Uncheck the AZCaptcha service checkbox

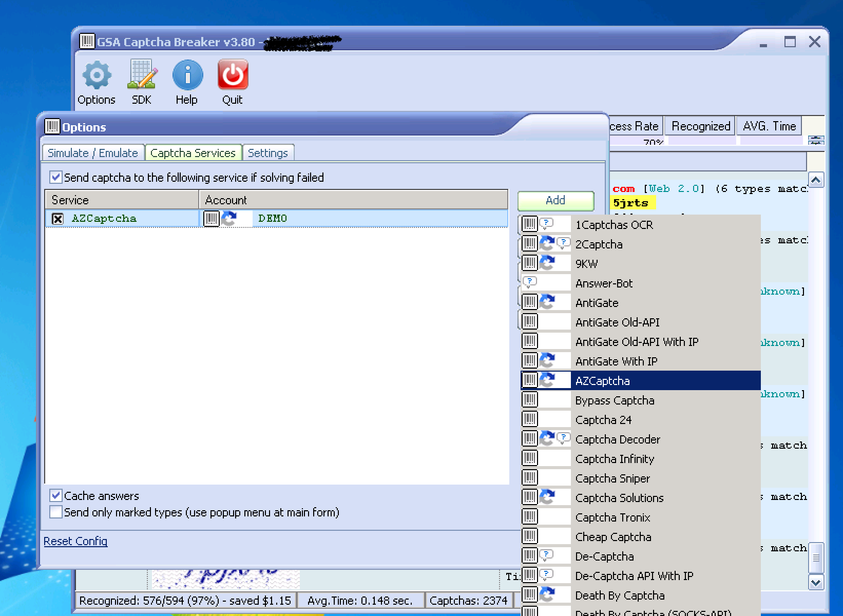(x=58, y=219)
